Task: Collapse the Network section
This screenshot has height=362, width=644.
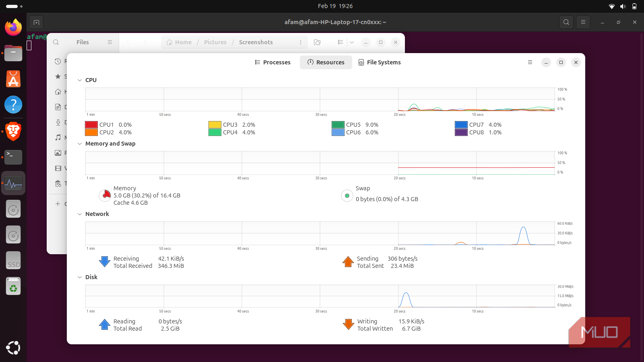Action: 80,214
